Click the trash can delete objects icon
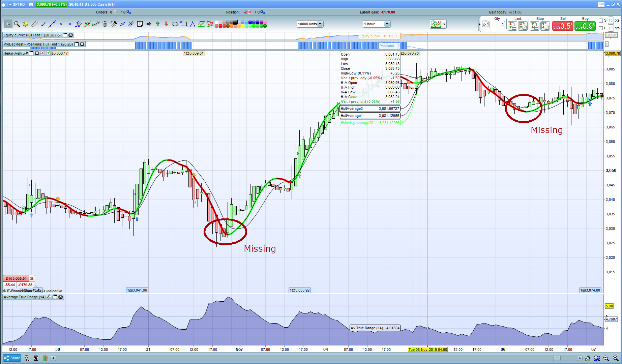Image resolution: width=622 pixels, height=364 pixels. (x=105, y=24)
